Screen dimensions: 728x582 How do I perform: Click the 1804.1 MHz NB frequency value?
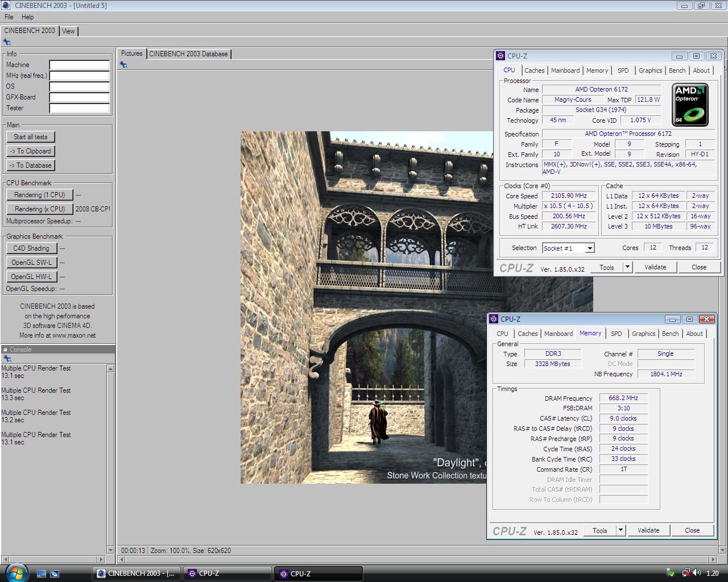[x=666, y=374]
